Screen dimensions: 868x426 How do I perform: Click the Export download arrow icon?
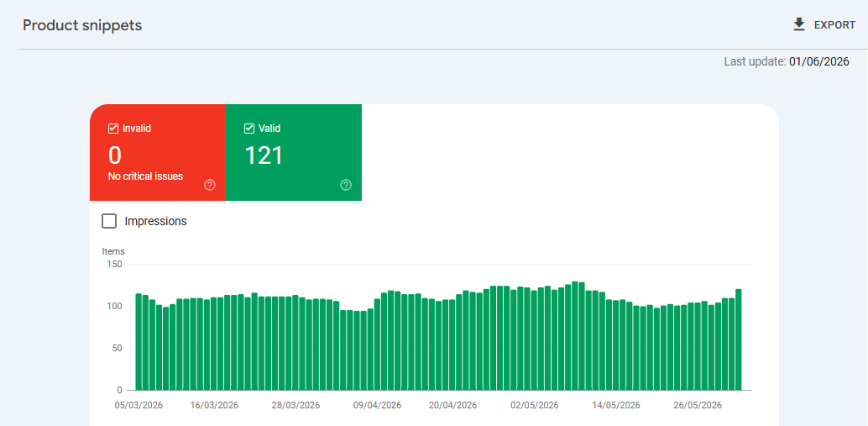point(799,25)
